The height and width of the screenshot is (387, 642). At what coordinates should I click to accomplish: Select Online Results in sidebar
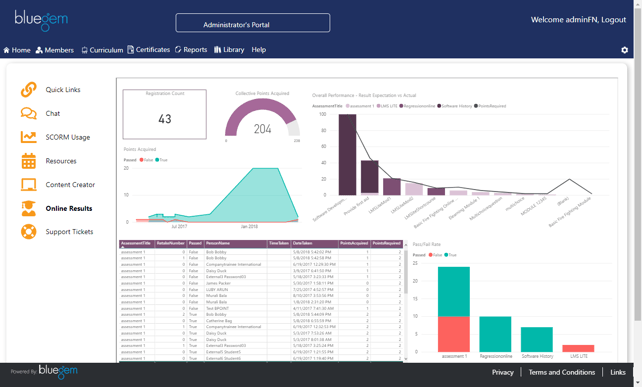tap(69, 208)
